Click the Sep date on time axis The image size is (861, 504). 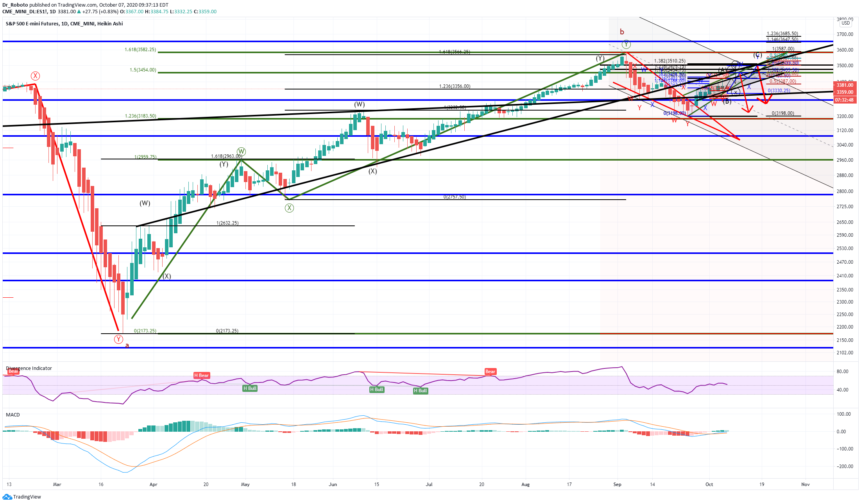617,484
